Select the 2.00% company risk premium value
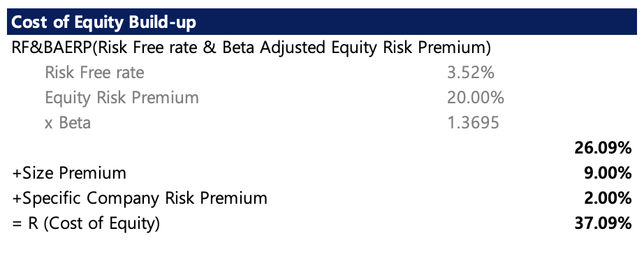This screenshot has width=644, height=254. click(608, 199)
